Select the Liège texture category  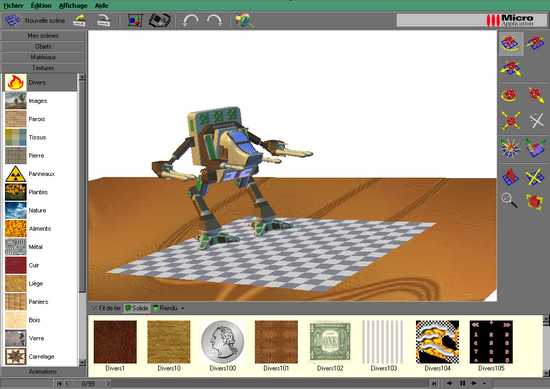coord(40,283)
